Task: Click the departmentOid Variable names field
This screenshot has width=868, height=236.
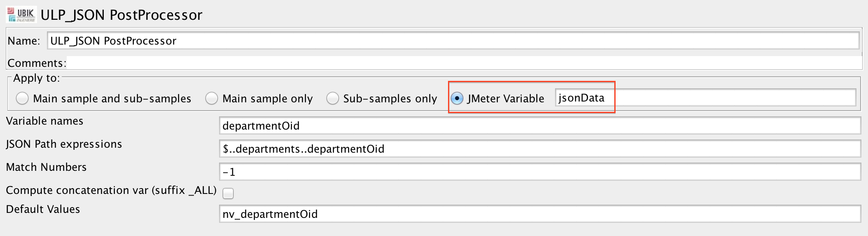Action: pyautogui.click(x=539, y=126)
